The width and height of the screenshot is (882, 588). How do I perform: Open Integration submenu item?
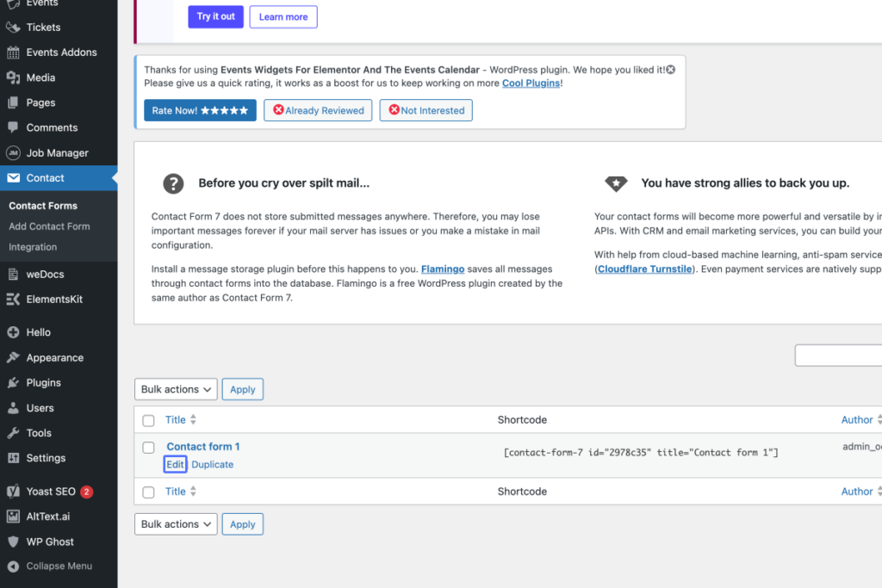click(33, 247)
